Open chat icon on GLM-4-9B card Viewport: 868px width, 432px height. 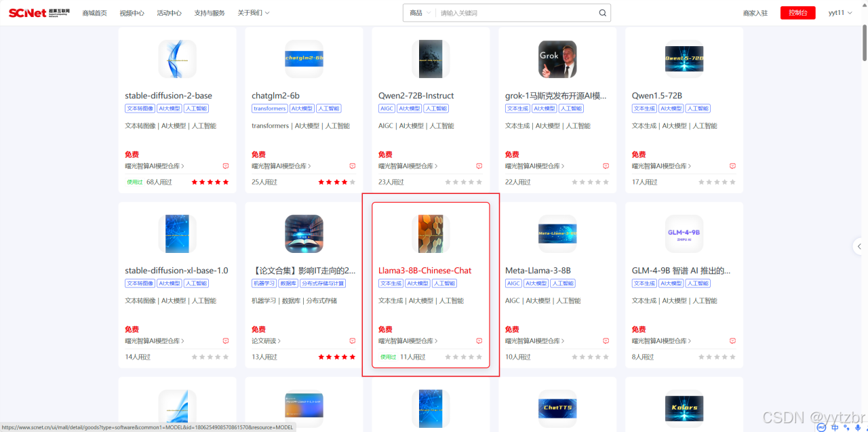click(733, 341)
